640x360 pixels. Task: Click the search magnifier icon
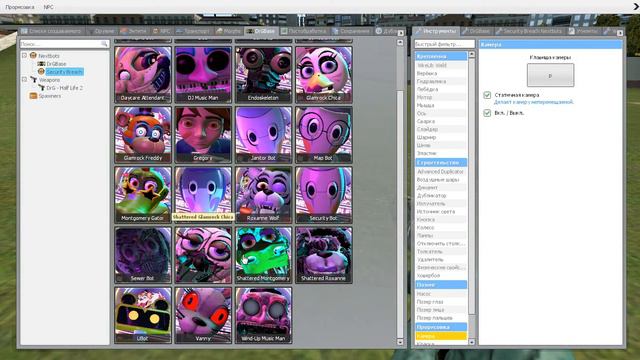[104, 44]
